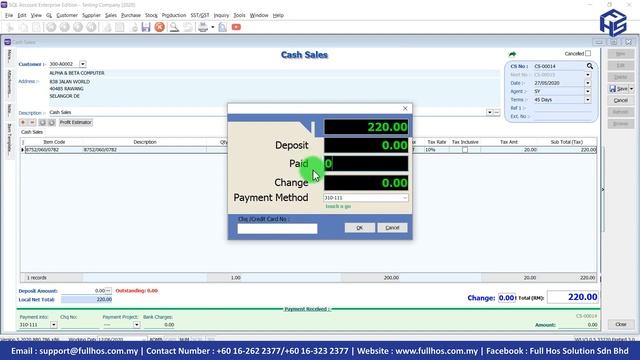Click the blue Save disk toolbar icon
The width and height of the screenshot is (640, 360).
146,27
